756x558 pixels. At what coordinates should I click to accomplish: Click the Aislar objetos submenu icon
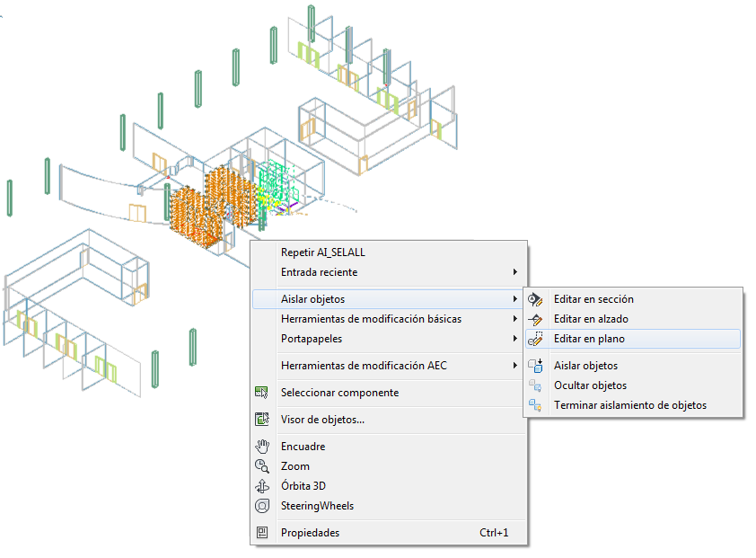coord(535,366)
